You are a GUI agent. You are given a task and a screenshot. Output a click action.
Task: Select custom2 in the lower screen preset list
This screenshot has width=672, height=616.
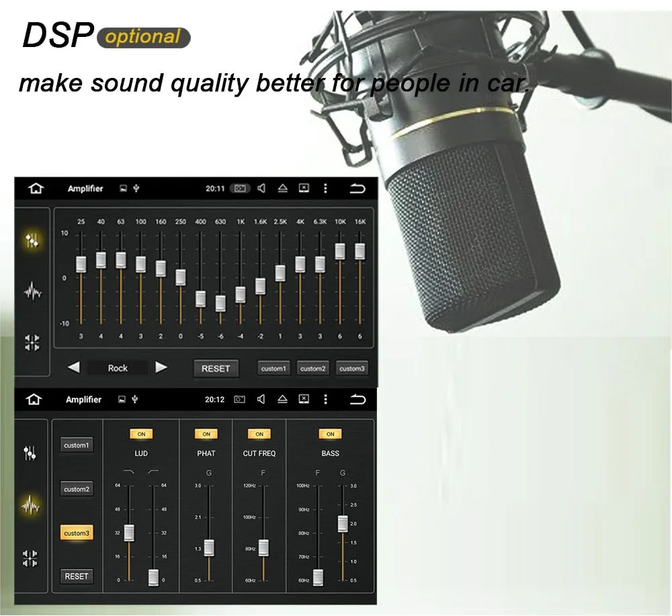click(77, 489)
